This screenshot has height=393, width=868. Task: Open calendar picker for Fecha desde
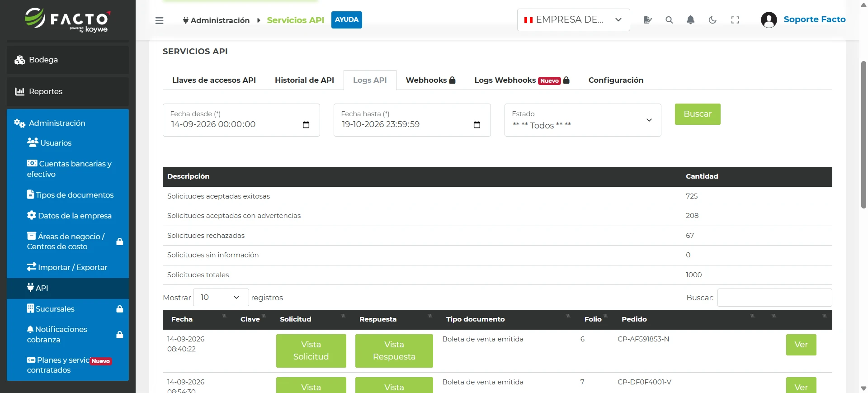[x=306, y=125]
